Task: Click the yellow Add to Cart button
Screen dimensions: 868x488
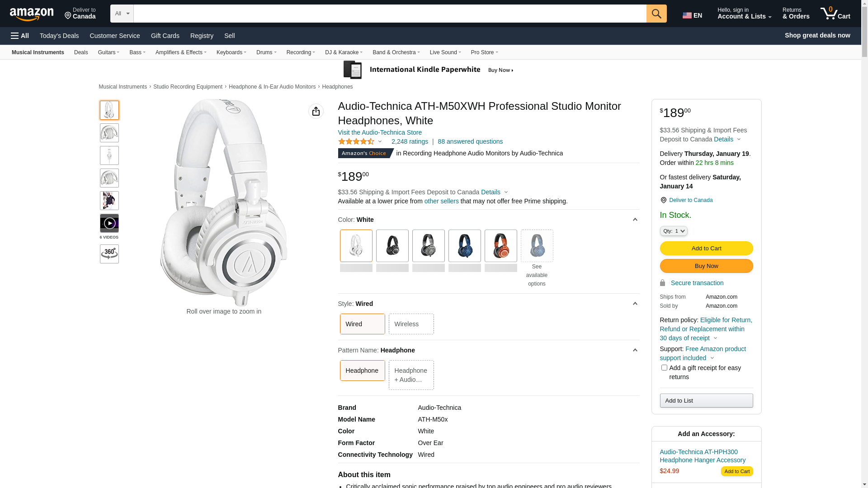Action: pyautogui.click(x=706, y=248)
